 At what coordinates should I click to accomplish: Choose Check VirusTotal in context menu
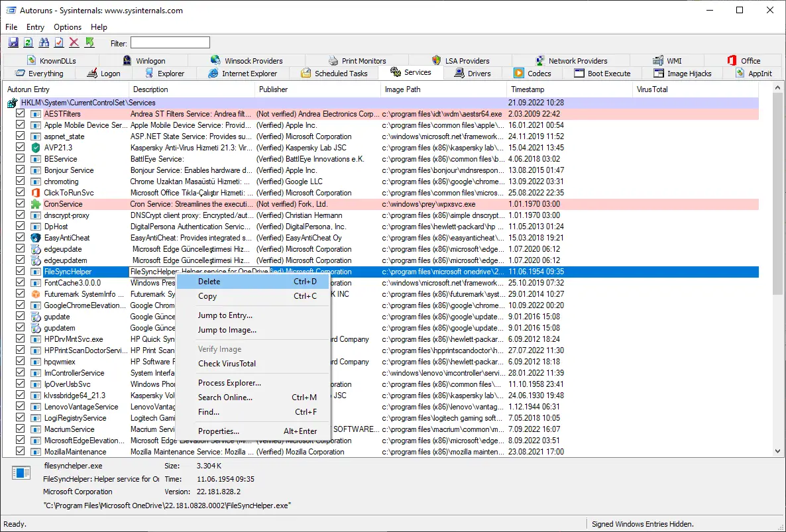click(253, 363)
